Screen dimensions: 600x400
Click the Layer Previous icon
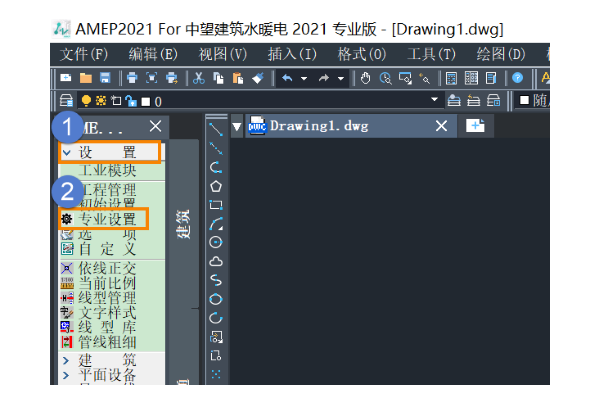click(473, 101)
